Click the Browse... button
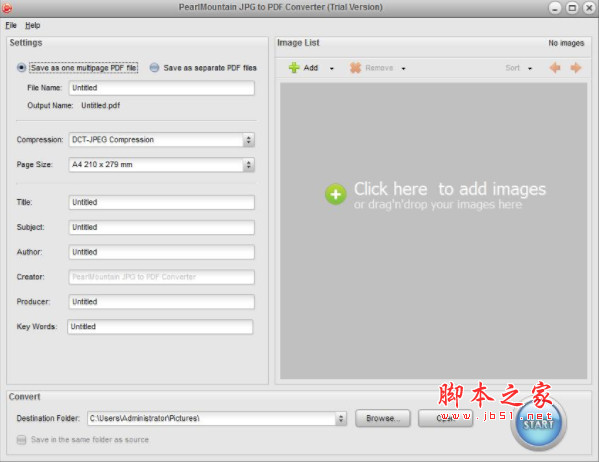This screenshot has height=462, width=599. [x=383, y=418]
